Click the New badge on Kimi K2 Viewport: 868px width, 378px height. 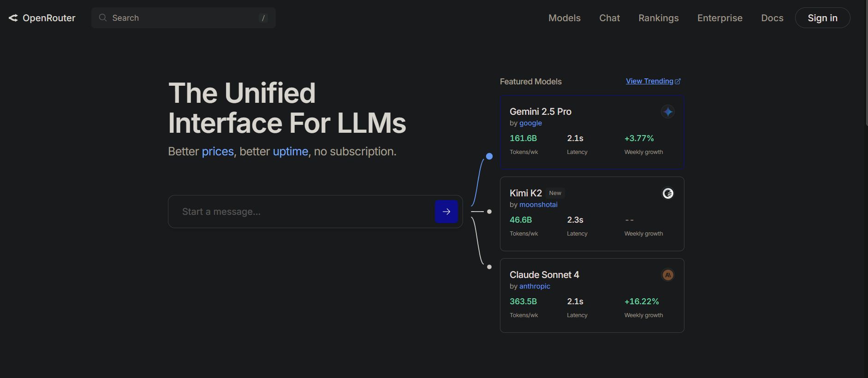pos(555,193)
